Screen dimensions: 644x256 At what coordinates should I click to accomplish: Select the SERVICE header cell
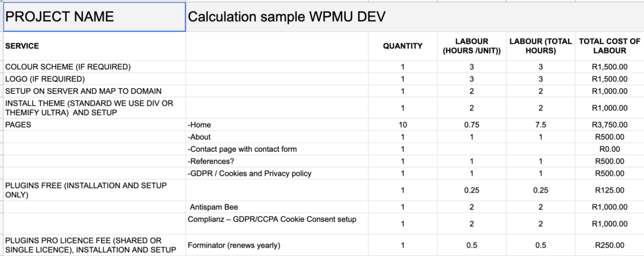pos(94,46)
